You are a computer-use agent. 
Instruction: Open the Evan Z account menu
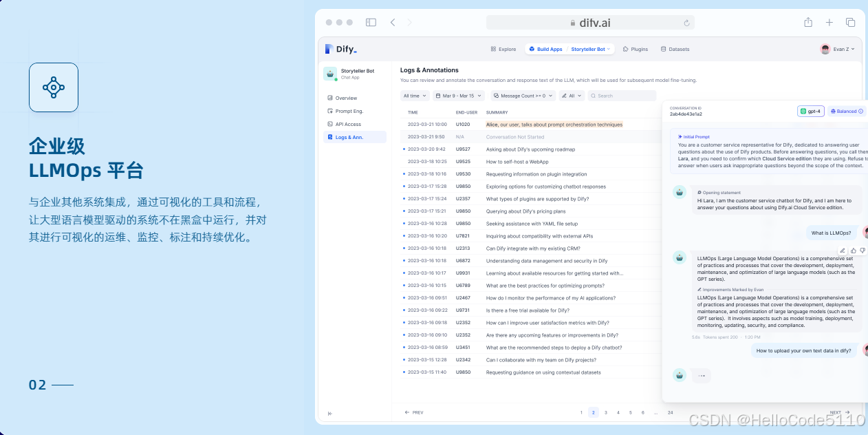837,49
